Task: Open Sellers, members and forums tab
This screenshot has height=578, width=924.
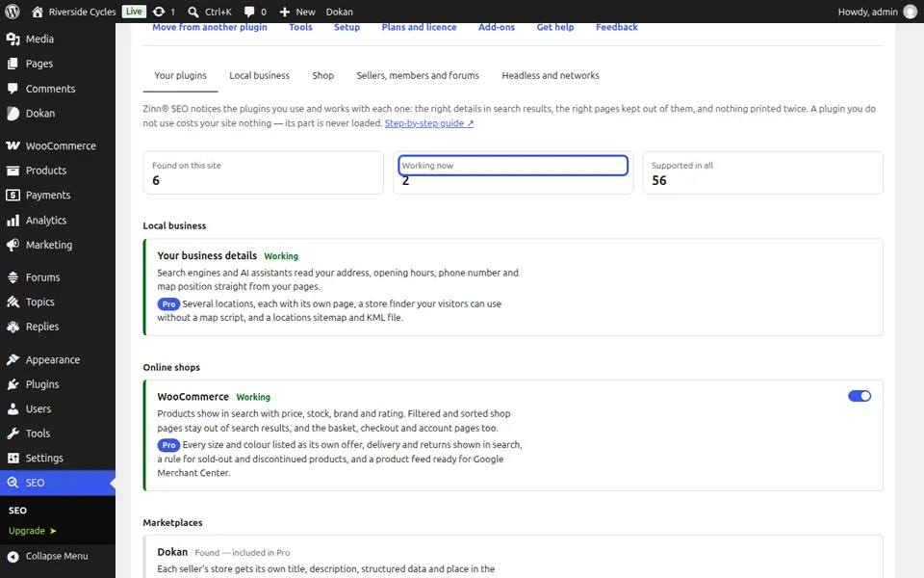Action: tap(418, 75)
